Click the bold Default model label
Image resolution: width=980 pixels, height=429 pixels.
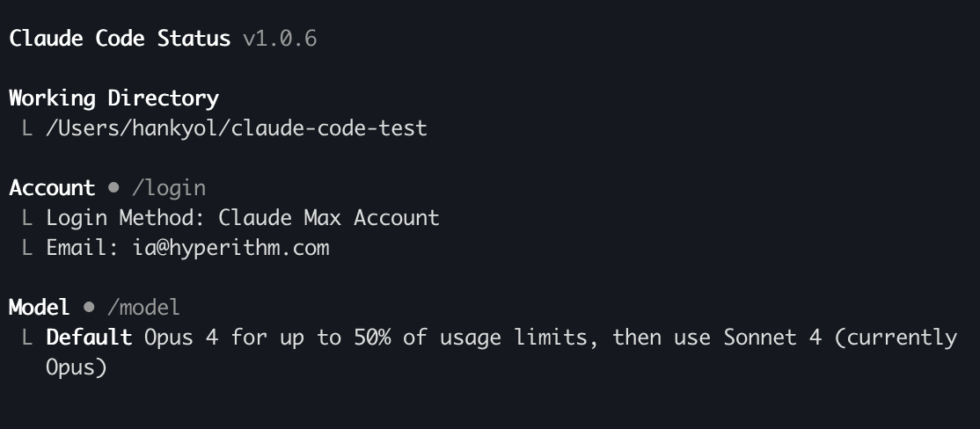(x=89, y=338)
